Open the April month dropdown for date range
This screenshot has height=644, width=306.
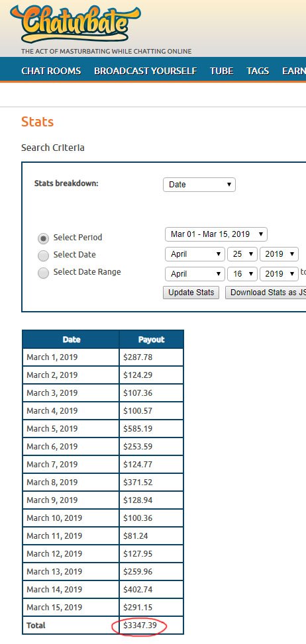point(195,273)
